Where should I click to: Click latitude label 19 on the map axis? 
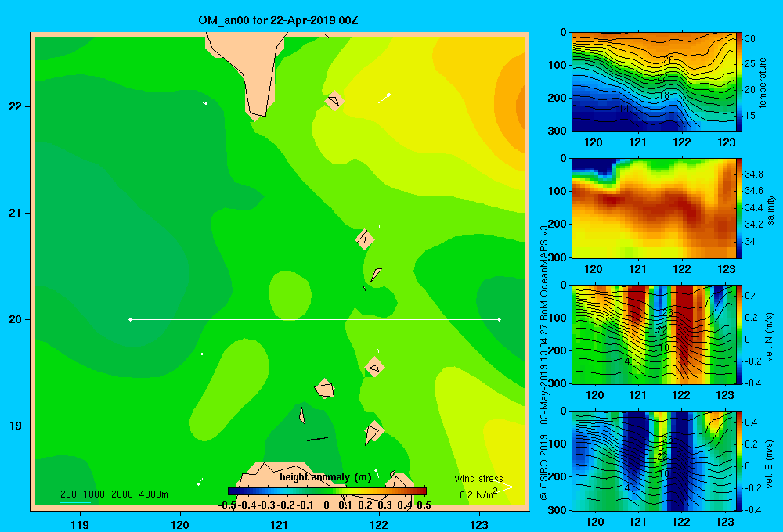click(16, 426)
